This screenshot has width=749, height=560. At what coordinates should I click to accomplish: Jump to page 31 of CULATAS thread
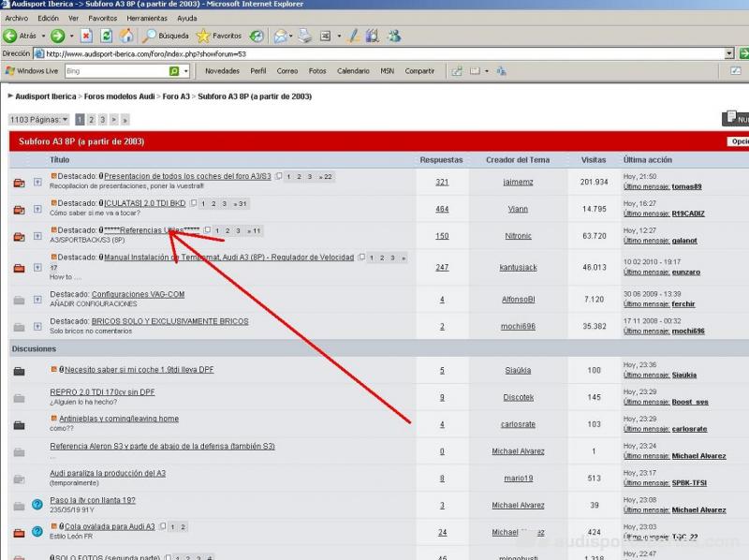241,204
